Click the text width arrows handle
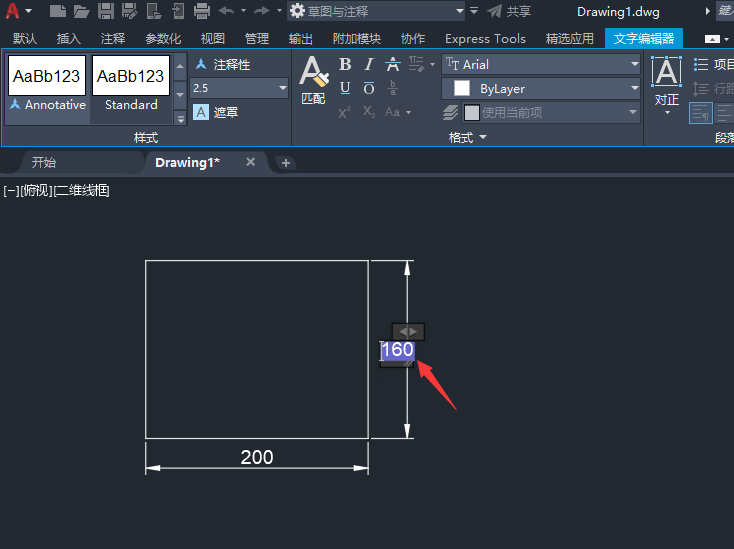 (408, 332)
